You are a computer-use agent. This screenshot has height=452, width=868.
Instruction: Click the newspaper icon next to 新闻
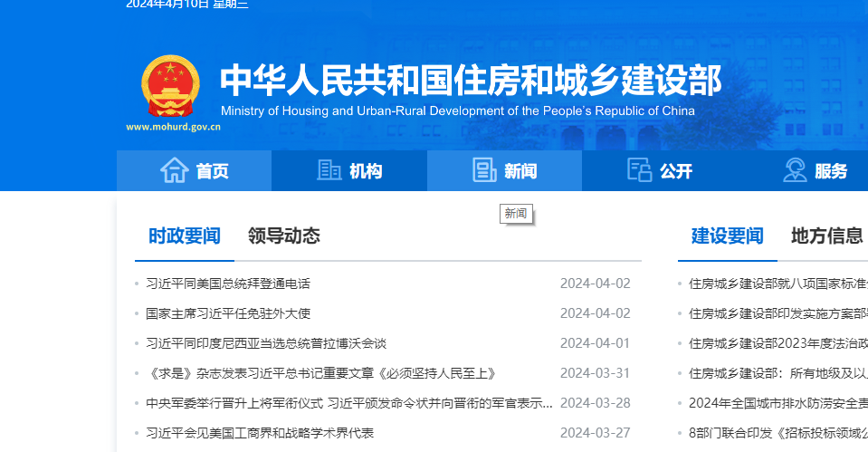point(484,170)
